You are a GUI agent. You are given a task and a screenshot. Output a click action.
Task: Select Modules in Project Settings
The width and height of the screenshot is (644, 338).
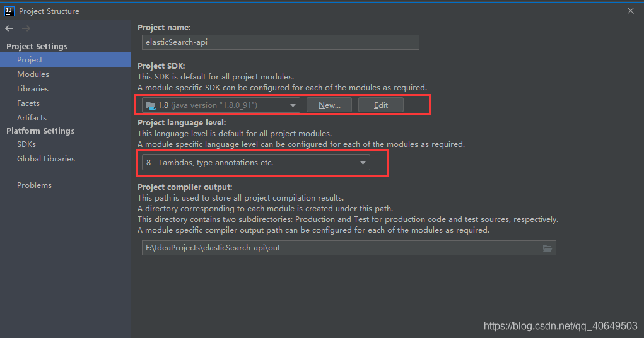click(33, 74)
